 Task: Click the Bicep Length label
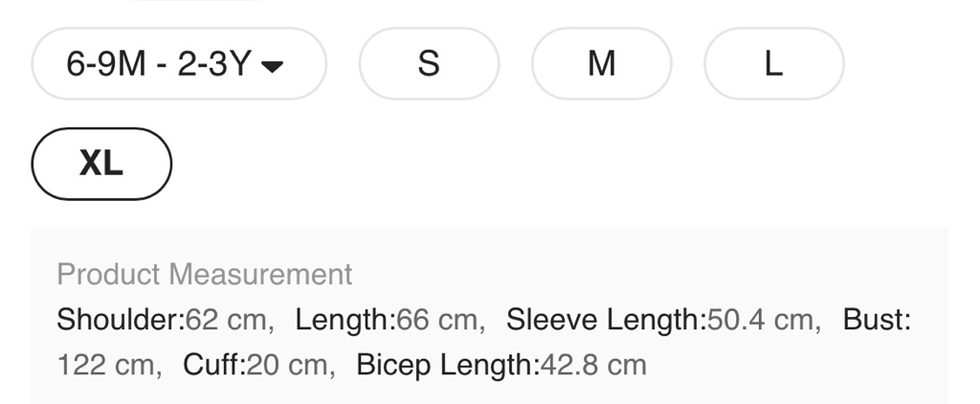coord(447,365)
